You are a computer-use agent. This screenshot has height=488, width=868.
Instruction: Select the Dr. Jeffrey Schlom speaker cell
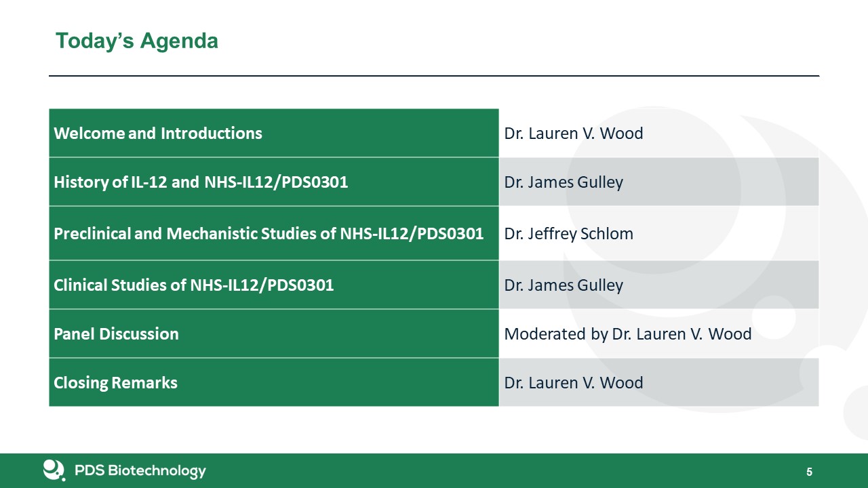[569, 234]
